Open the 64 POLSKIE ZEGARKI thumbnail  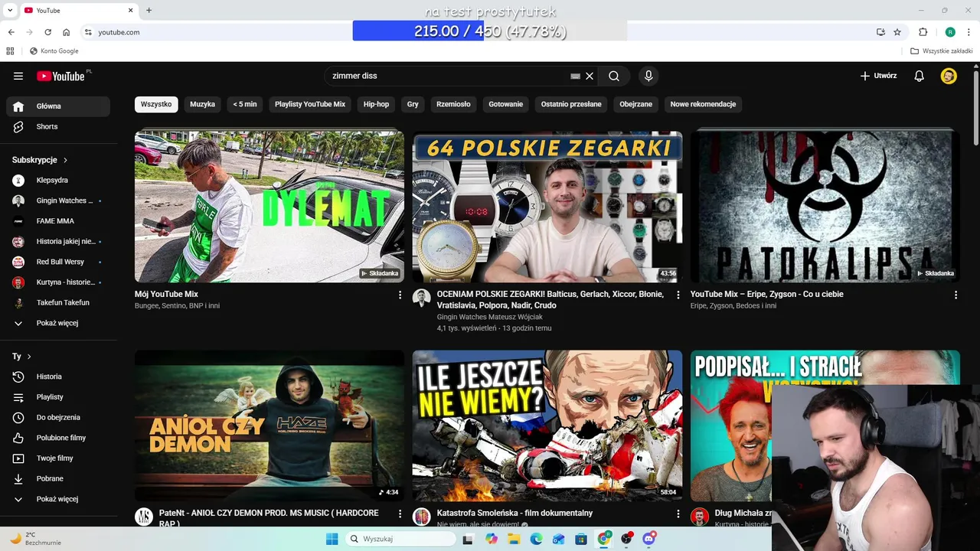(x=547, y=207)
